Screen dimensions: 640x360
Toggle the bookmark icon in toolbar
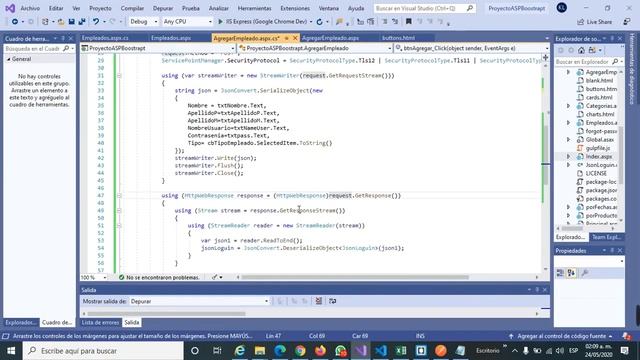tap(408, 21)
